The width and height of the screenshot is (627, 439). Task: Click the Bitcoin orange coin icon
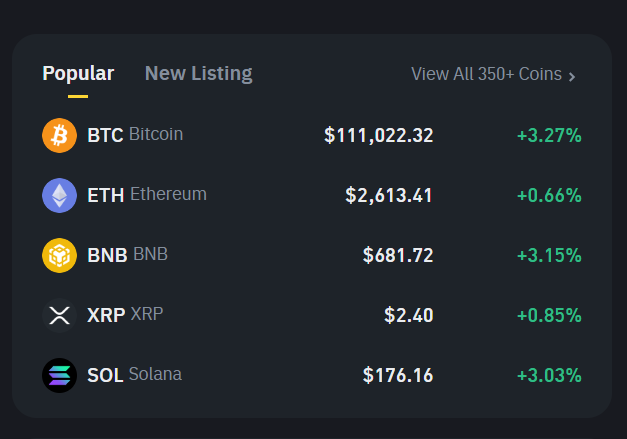pos(59,135)
